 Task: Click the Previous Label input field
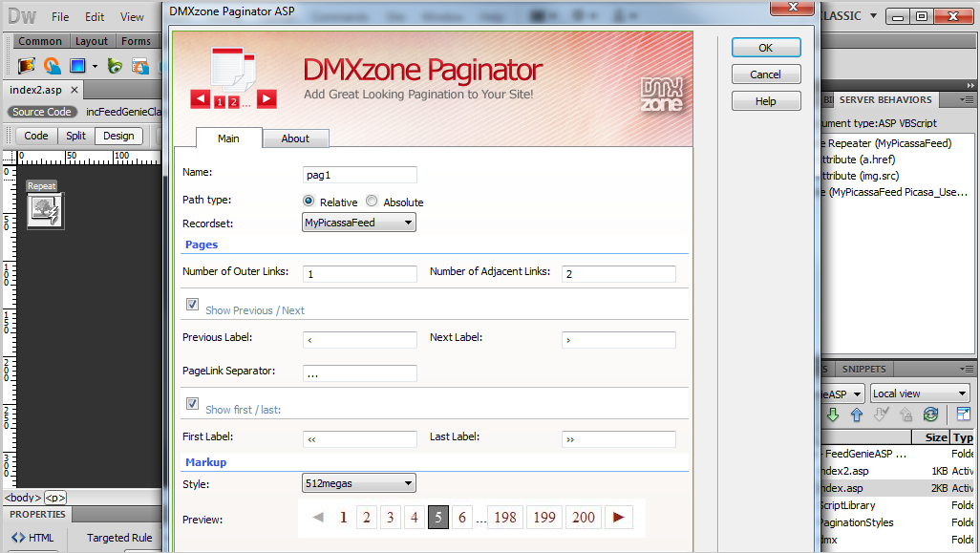(x=360, y=340)
